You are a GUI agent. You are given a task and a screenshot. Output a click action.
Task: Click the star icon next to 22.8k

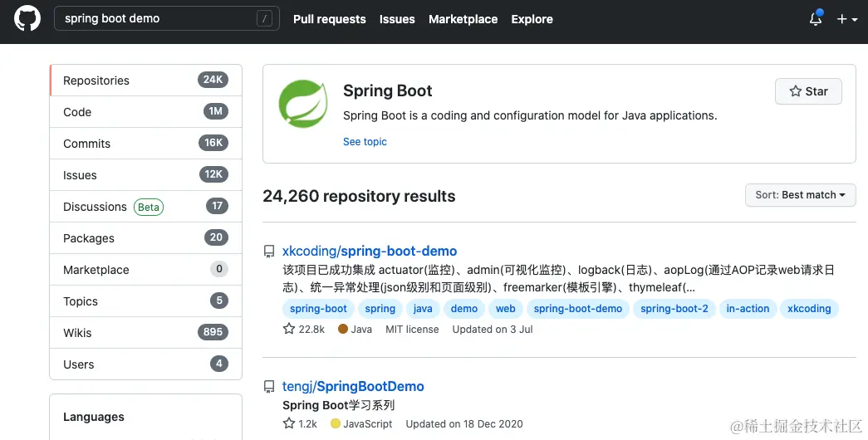pyautogui.click(x=289, y=329)
